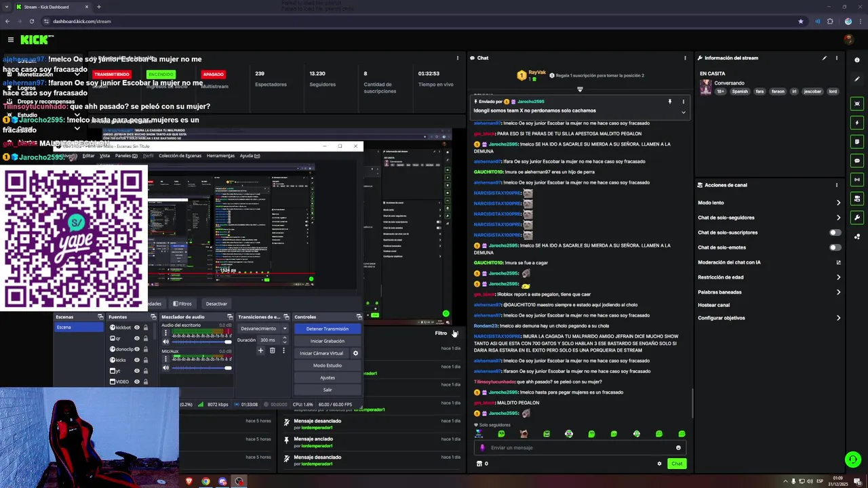Adjust the Audio del escritorio volume slider

[x=202, y=342]
